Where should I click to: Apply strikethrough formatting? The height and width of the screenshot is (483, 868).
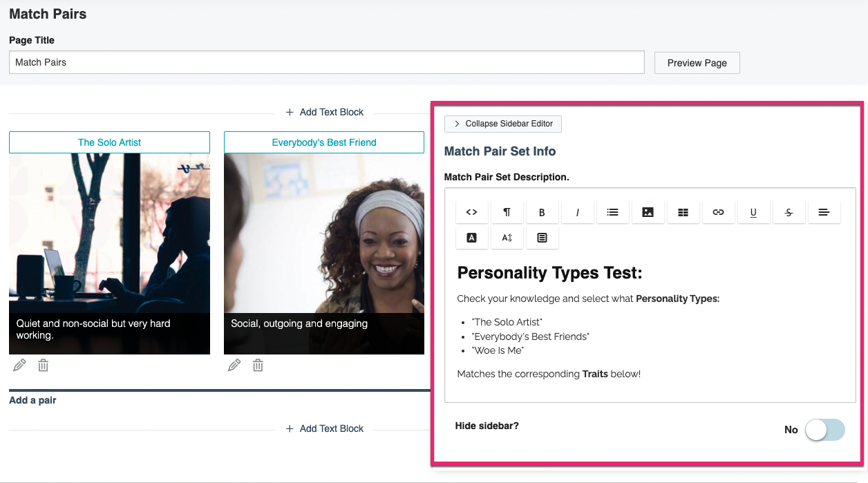(789, 212)
